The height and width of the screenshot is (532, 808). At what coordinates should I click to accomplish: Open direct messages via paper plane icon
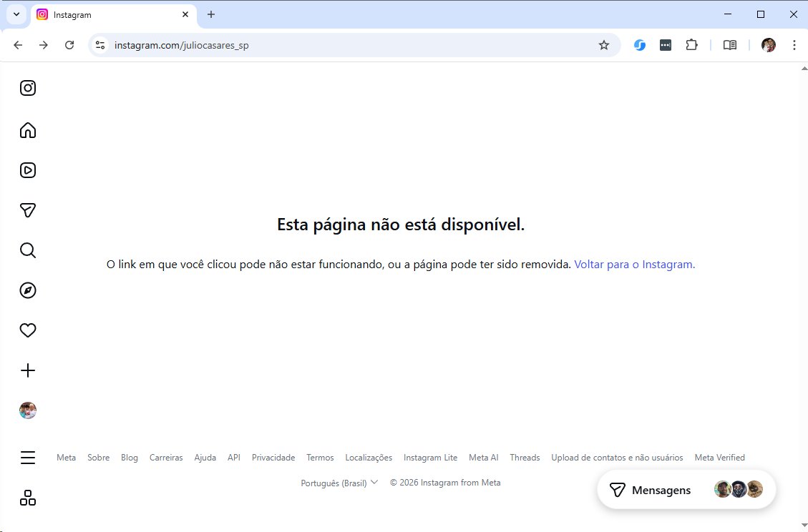27,210
